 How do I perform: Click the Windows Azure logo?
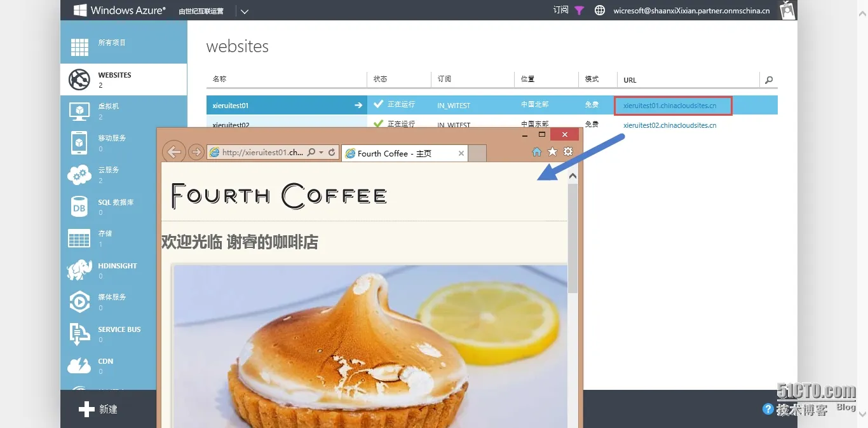coord(119,10)
